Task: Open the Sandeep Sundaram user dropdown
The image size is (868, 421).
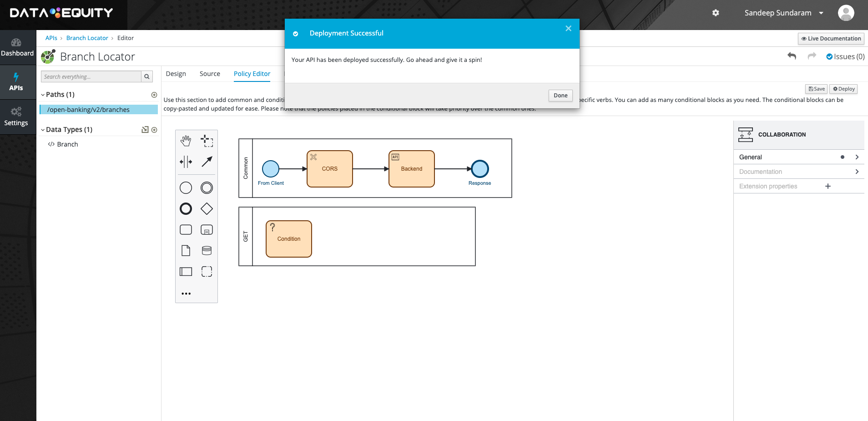Action: pyautogui.click(x=784, y=13)
